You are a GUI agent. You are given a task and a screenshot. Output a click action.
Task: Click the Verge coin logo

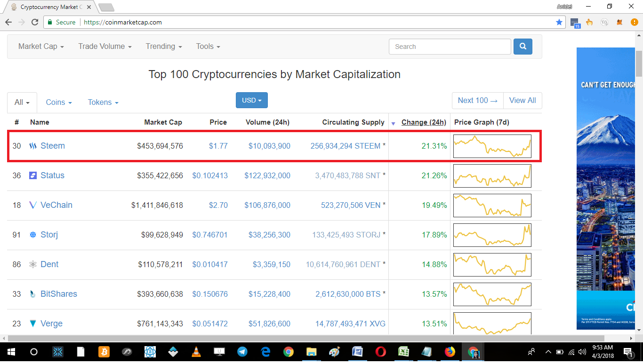[x=32, y=324]
